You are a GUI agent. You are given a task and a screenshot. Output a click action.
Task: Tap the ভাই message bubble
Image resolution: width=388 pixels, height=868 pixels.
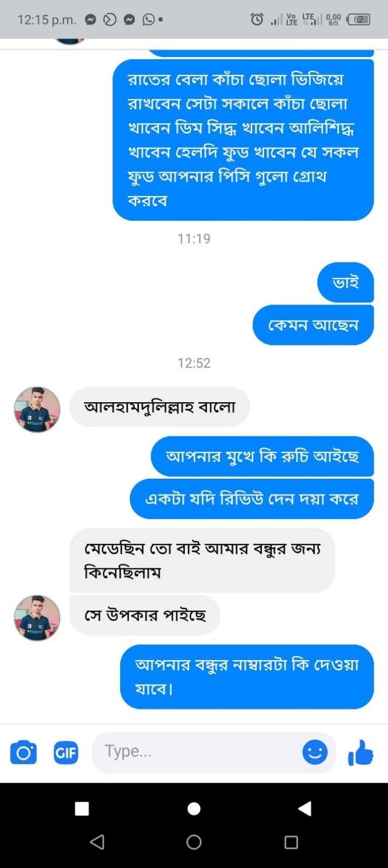coord(345,282)
